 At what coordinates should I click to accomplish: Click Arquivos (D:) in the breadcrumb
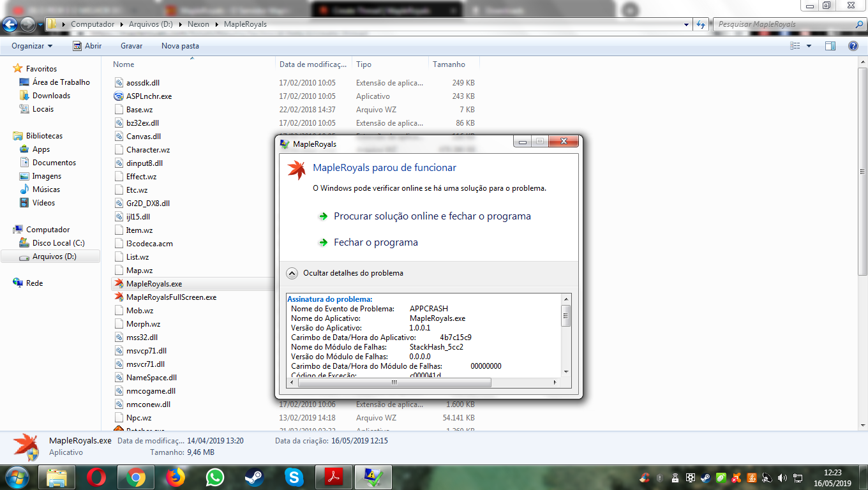point(151,24)
